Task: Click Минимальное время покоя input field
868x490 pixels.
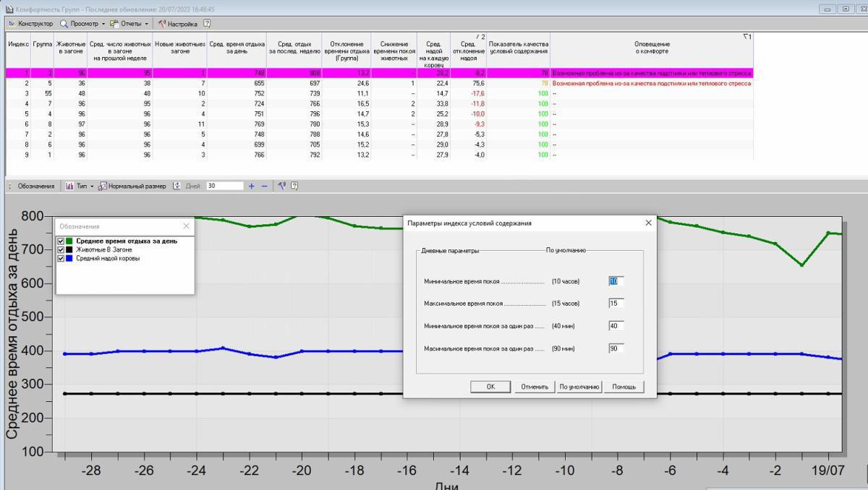Action: click(616, 281)
